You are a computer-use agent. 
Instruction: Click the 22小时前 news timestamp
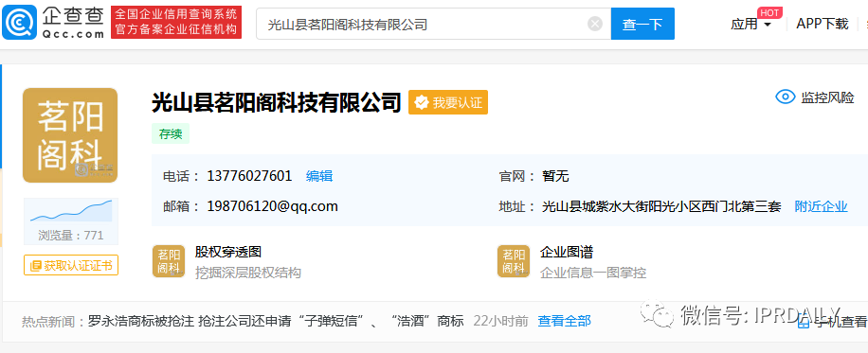click(500, 321)
